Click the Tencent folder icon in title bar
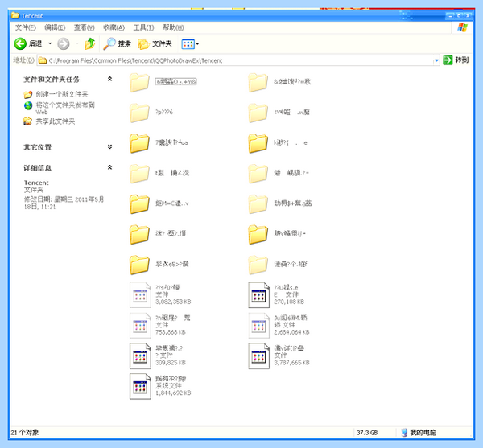The image size is (483, 448). pos(15,15)
